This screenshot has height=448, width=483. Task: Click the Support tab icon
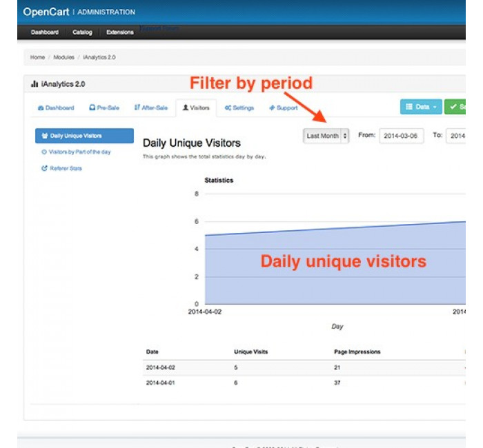coord(272,108)
